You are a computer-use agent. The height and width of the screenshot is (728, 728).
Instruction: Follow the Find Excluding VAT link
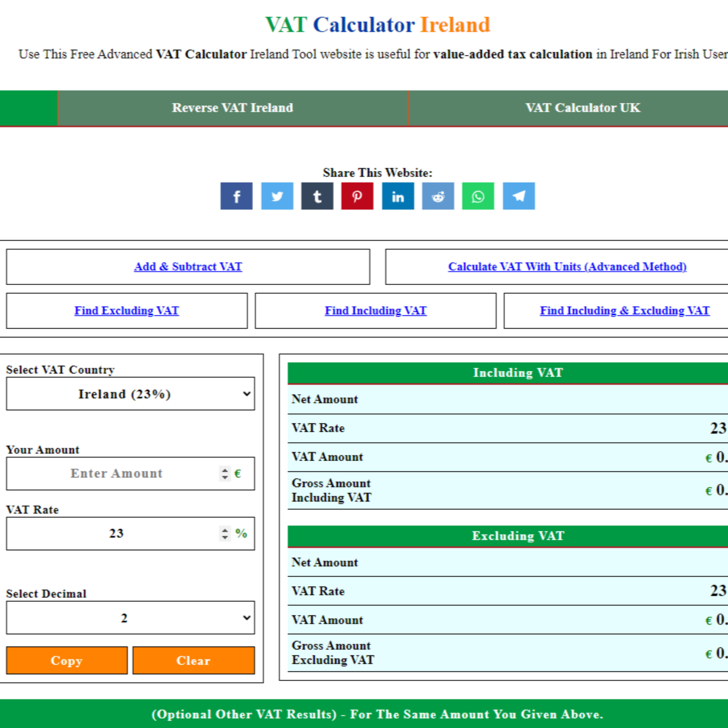tap(127, 311)
